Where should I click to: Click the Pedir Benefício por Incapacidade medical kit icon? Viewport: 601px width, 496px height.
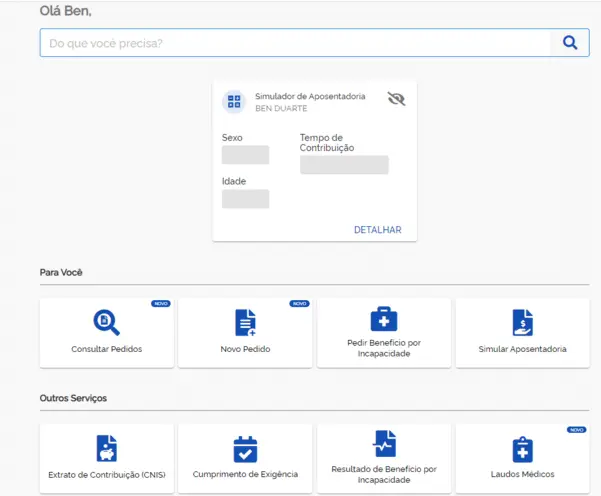384,319
